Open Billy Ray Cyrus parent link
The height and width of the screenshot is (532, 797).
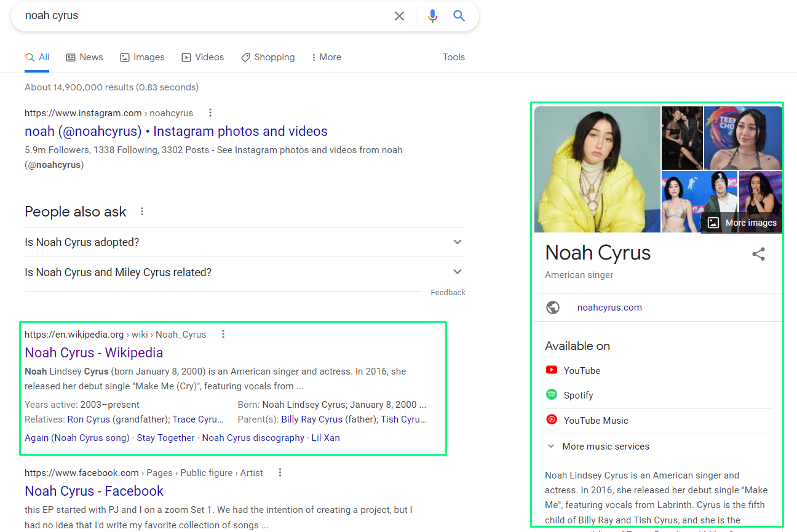(x=312, y=419)
